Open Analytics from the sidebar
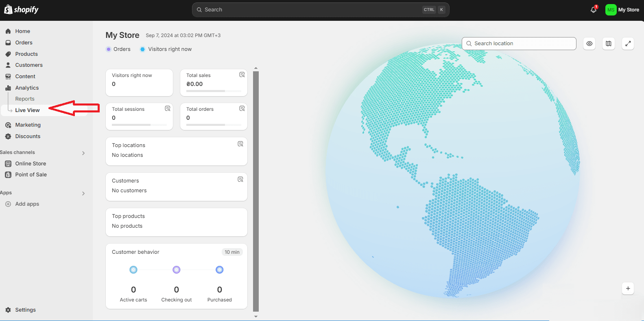This screenshot has width=644, height=321. click(x=27, y=88)
